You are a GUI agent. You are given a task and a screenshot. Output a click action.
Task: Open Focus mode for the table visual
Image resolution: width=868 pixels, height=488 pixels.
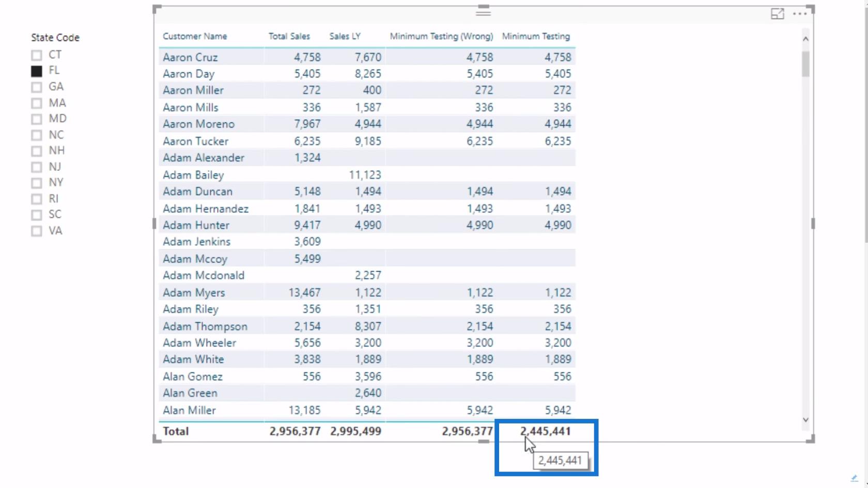point(777,14)
